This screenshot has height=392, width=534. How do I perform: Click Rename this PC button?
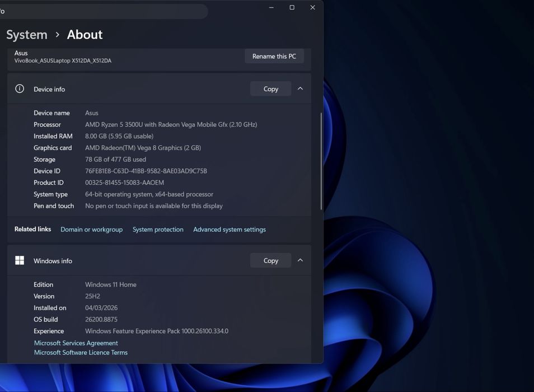(x=274, y=56)
